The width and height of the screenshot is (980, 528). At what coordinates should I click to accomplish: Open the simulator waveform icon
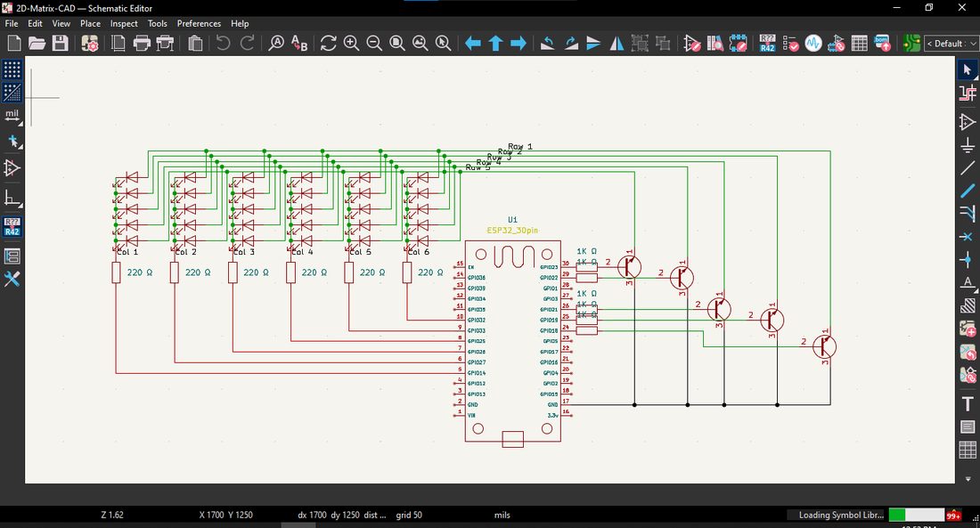(813, 43)
